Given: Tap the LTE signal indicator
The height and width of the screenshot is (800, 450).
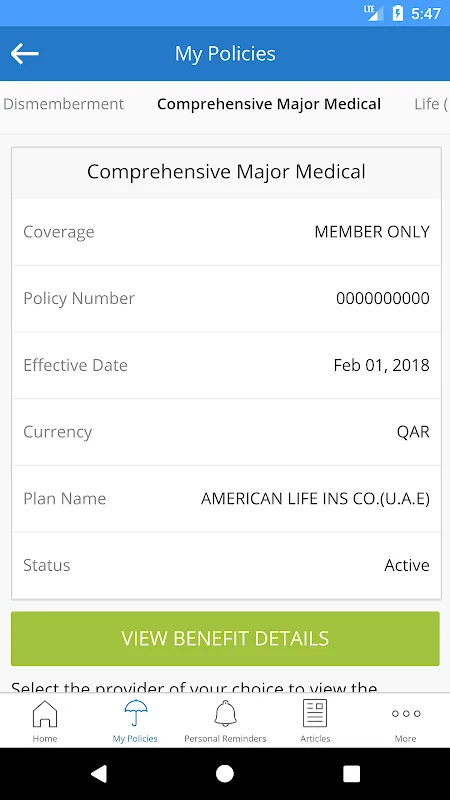Looking at the screenshot, I should tap(373, 13).
